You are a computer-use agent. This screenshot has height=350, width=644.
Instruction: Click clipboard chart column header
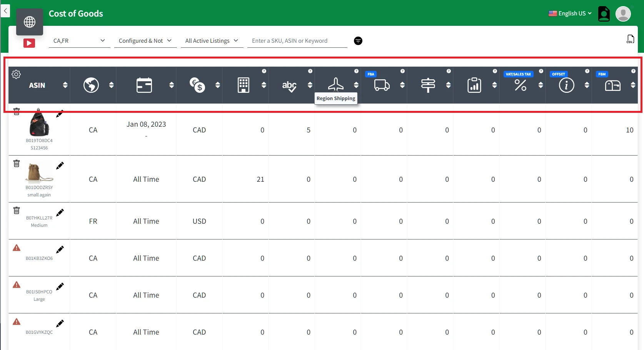pyautogui.click(x=474, y=85)
